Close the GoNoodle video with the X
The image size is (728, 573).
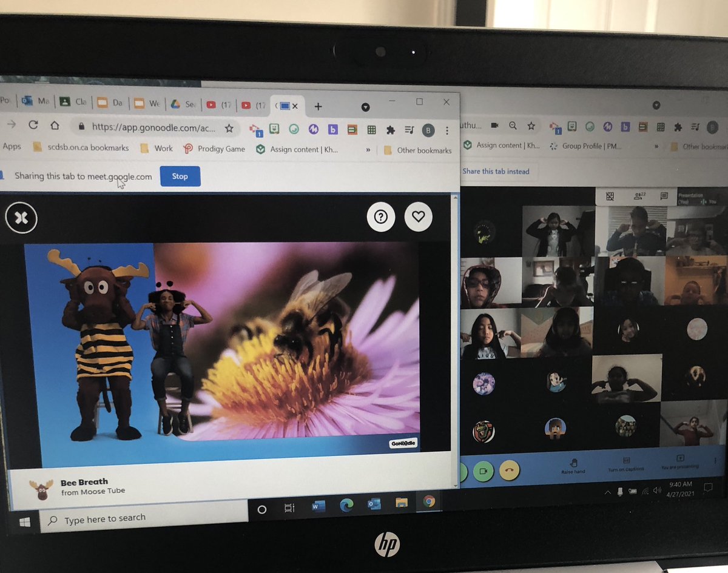pyautogui.click(x=21, y=218)
